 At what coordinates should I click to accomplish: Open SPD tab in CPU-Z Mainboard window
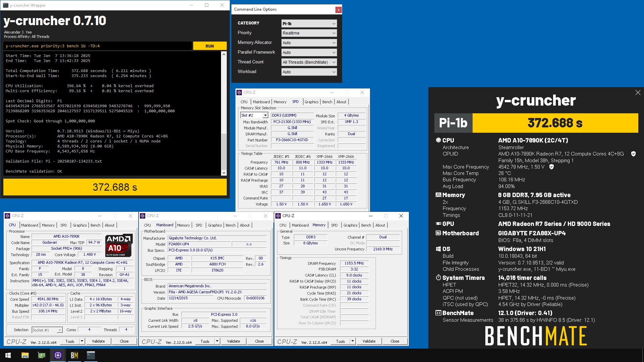coord(199,225)
